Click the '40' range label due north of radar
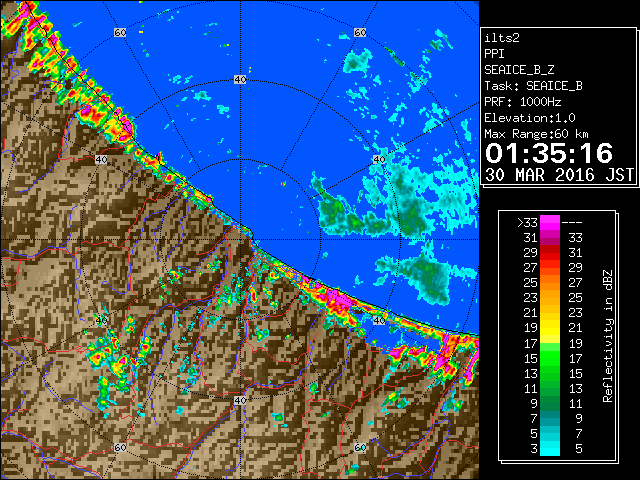 (x=240, y=80)
